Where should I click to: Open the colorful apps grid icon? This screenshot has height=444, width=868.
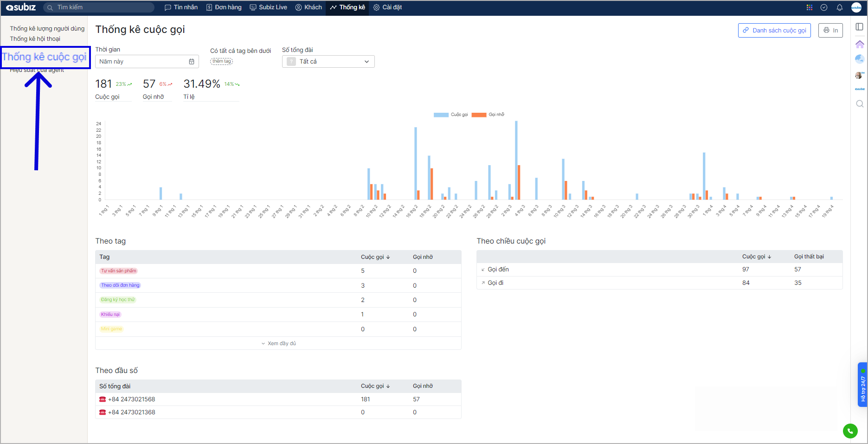tap(809, 7)
